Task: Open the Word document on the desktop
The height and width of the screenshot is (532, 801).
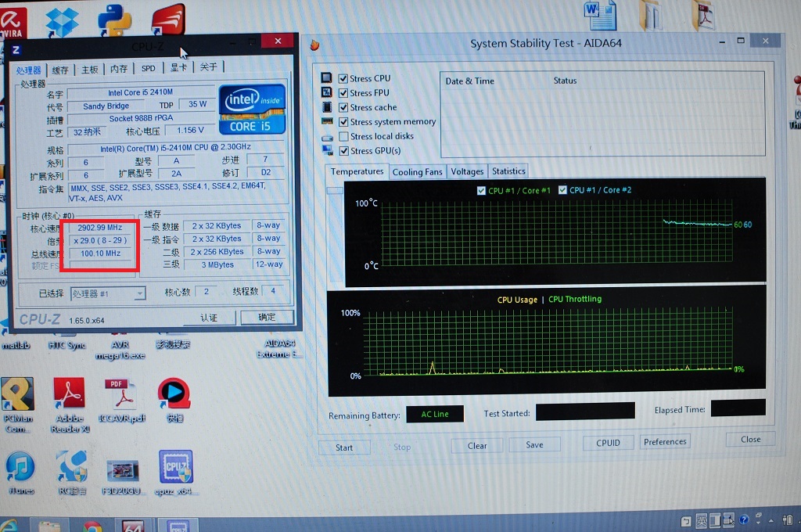Action: tap(600, 16)
